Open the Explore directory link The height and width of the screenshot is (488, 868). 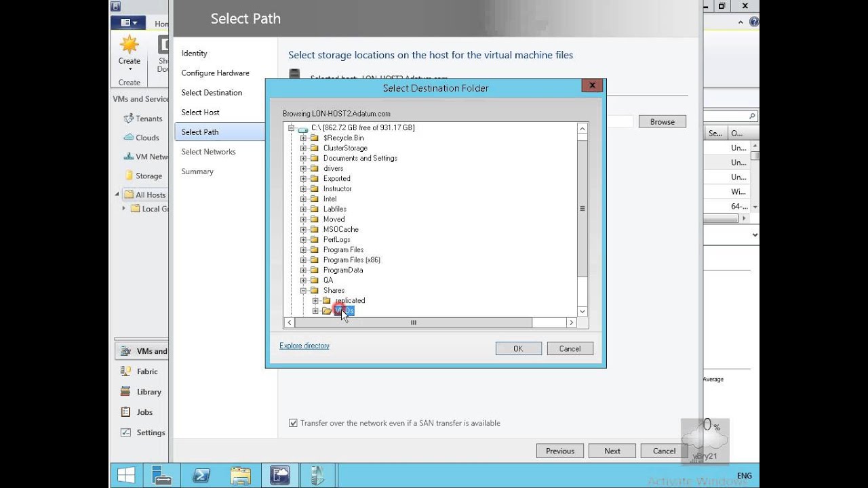click(304, 346)
